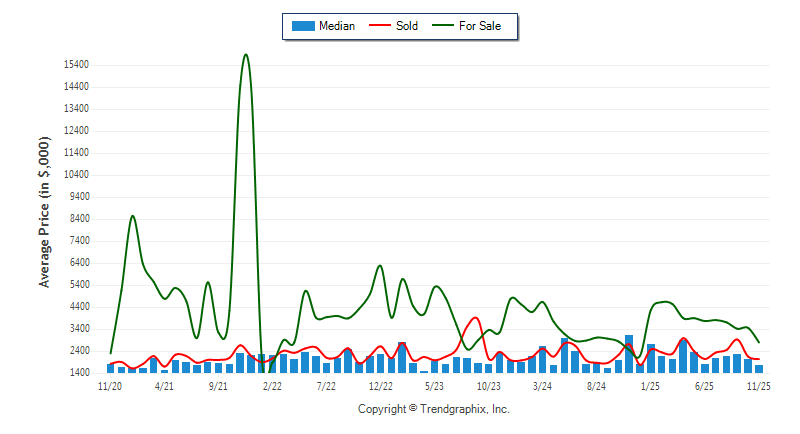800x434 pixels.
Task: Select the 2/22 x-axis label
Action: tap(272, 385)
